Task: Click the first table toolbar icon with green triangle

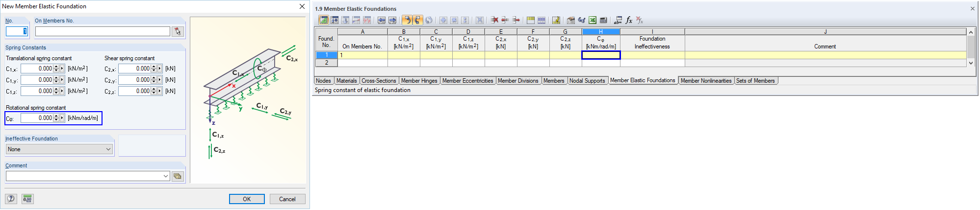Action: (324, 20)
